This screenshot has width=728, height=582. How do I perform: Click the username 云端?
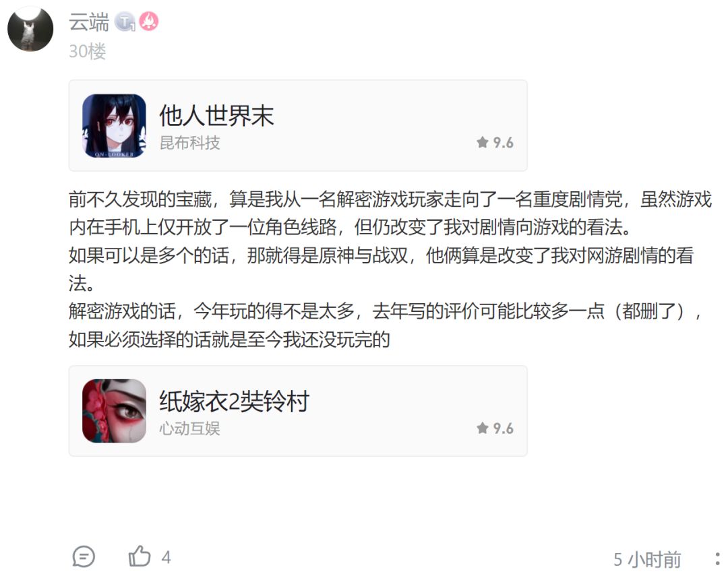89,22
